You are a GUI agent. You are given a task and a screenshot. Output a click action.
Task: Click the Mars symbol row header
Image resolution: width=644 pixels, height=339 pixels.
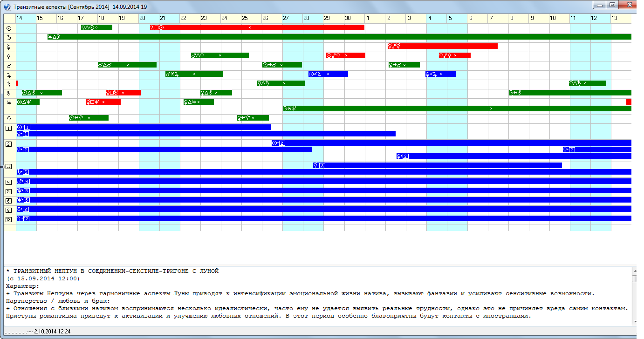click(8, 65)
